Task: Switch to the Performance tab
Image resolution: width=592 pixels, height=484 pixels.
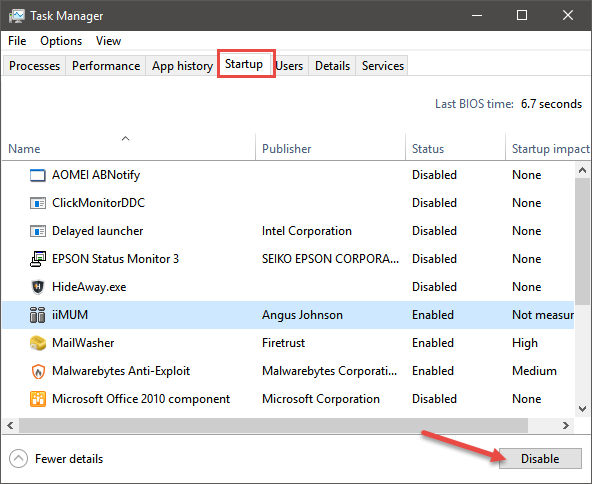Action: pos(106,66)
